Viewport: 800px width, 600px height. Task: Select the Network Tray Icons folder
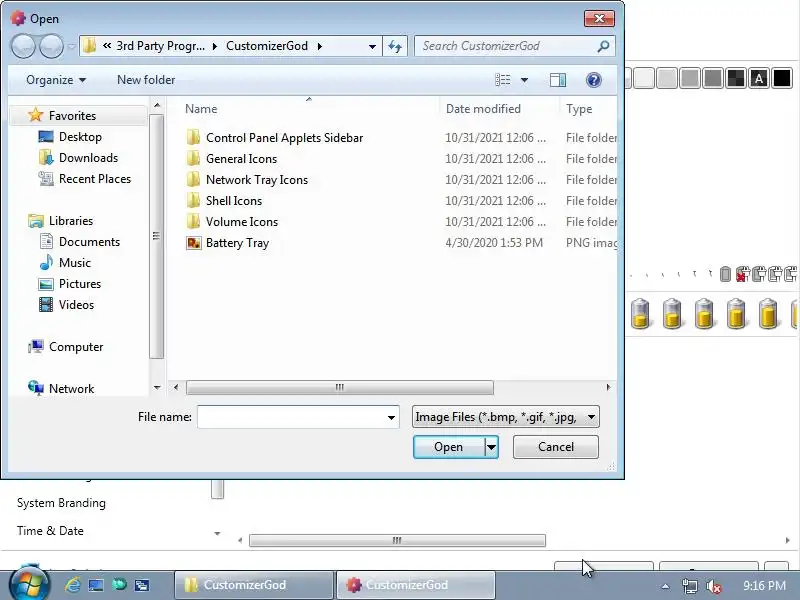click(x=257, y=180)
